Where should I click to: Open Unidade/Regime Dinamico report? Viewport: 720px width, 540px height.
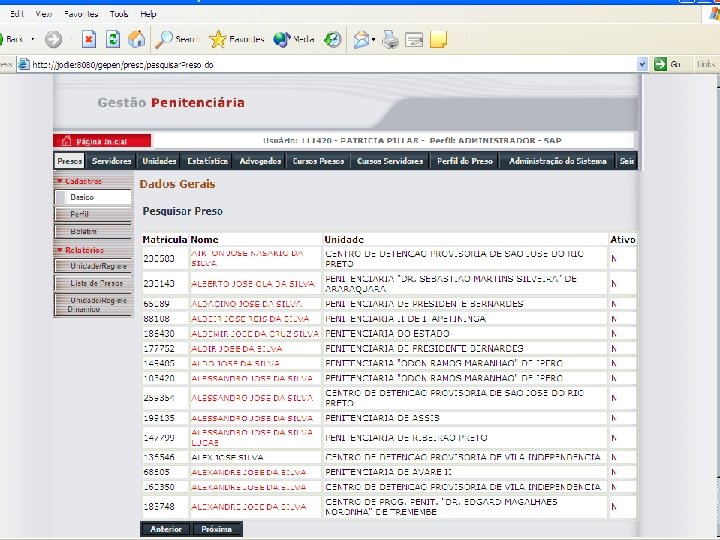[x=93, y=305]
